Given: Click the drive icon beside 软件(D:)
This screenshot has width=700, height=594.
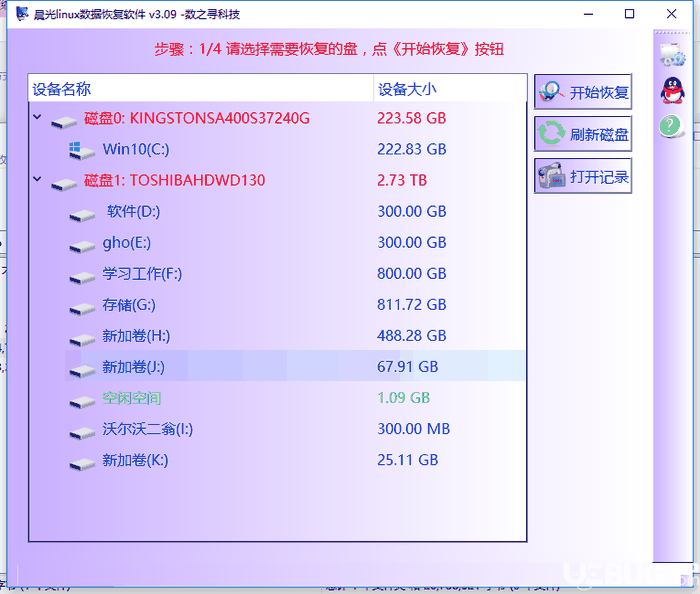Looking at the screenshot, I should (x=82, y=216).
